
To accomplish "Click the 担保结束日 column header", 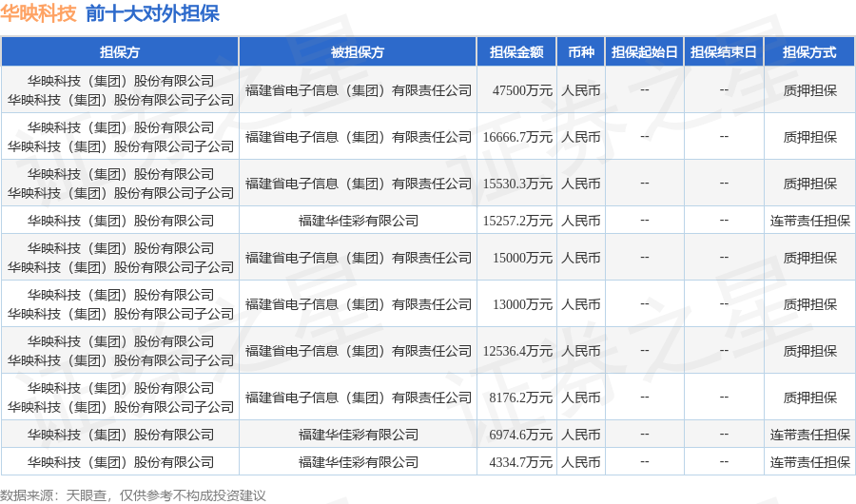I will 724,52.
